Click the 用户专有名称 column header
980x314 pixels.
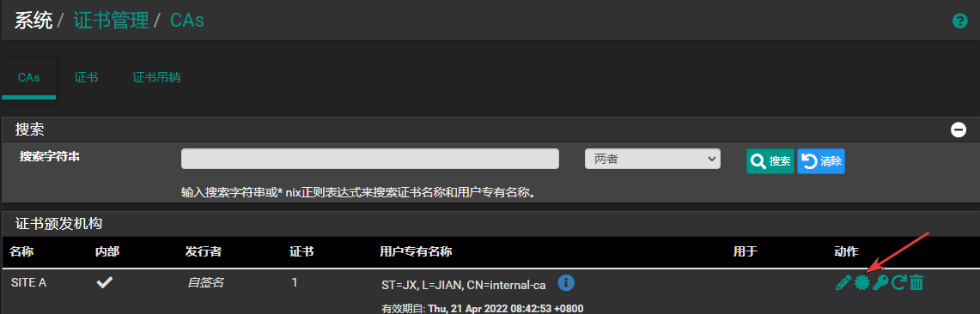(416, 251)
